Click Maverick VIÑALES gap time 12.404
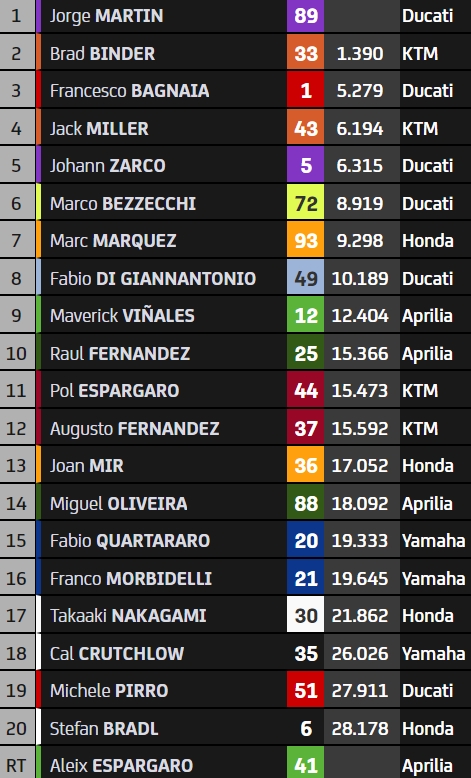 coord(360,316)
